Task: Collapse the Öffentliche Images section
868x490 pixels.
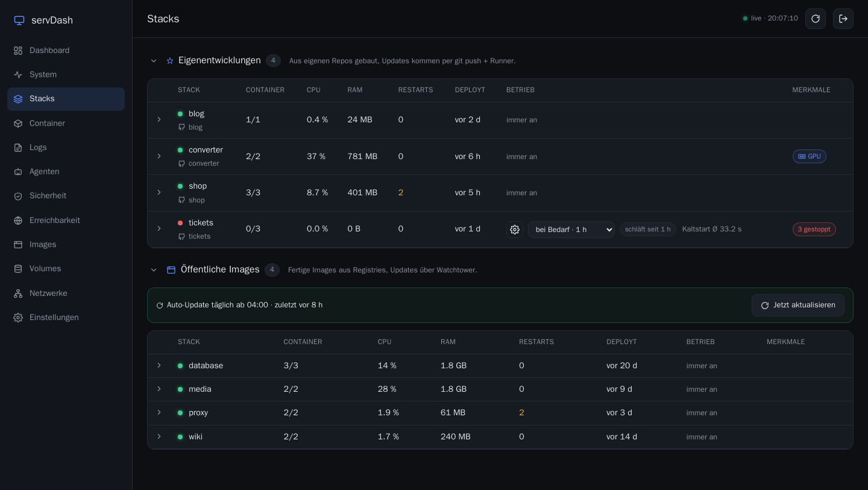Action: [154, 270]
